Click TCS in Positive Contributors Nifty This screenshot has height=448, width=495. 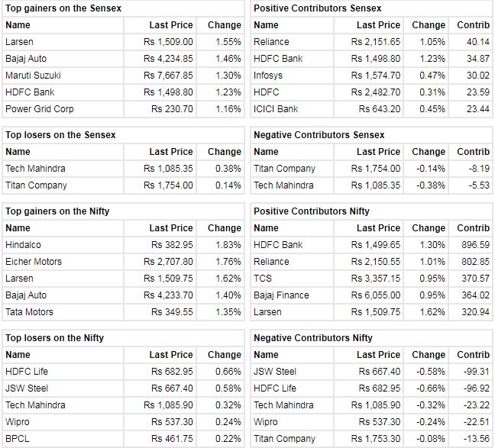pyautogui.click(x=263, y=279)
